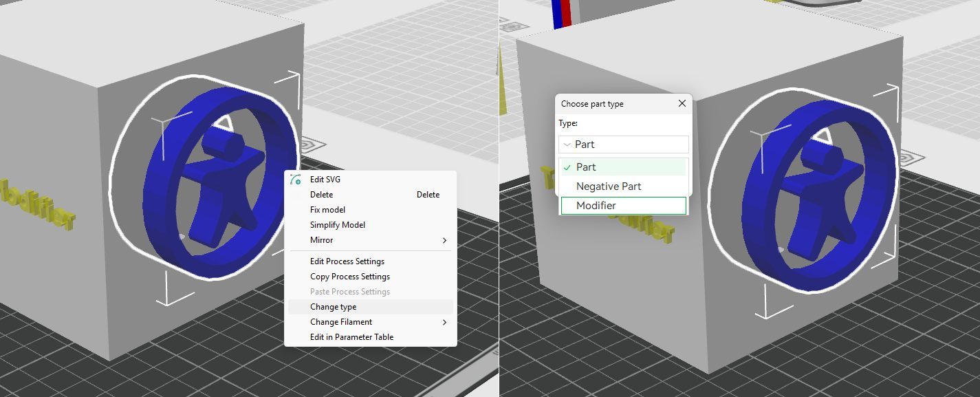The image size is (980, 397).
Task: Open the Type dropdown showing Part
Action: [624, 144]
